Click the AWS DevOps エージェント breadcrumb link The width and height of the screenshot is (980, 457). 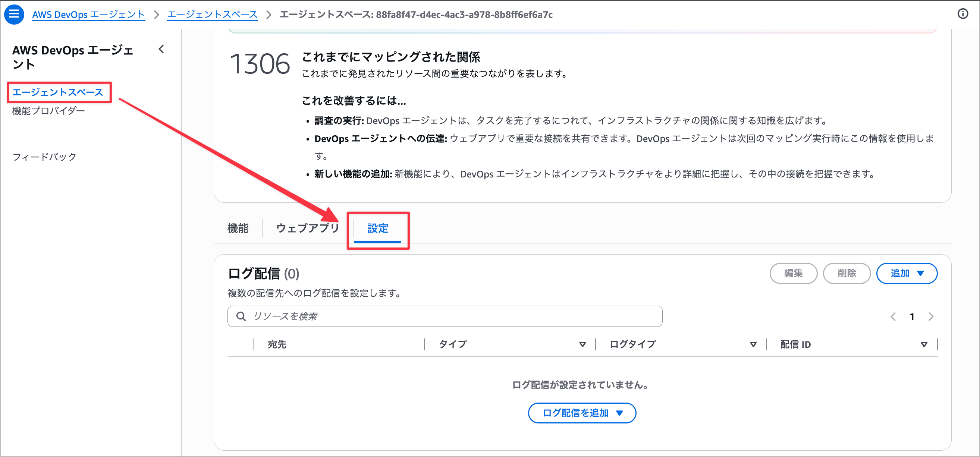88,15
